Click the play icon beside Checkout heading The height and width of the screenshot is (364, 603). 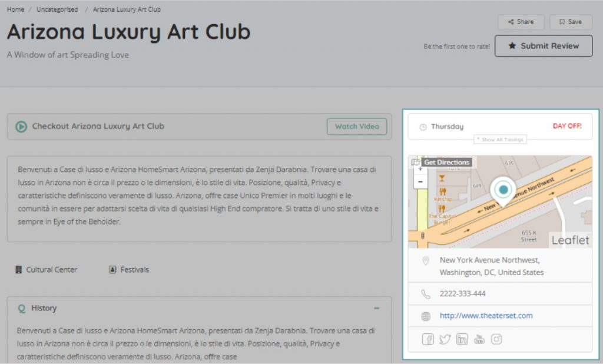click(x=21, y=127)
